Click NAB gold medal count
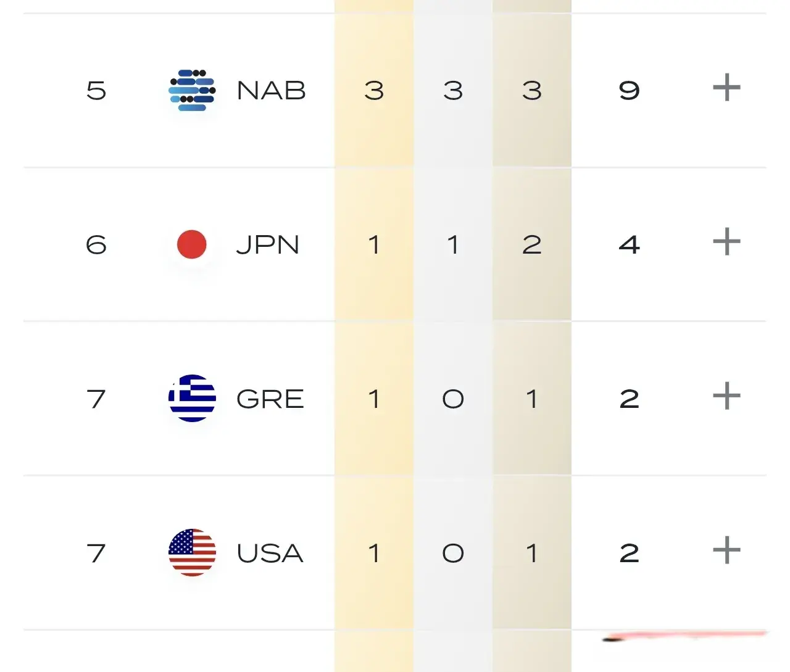 point(374,91)
